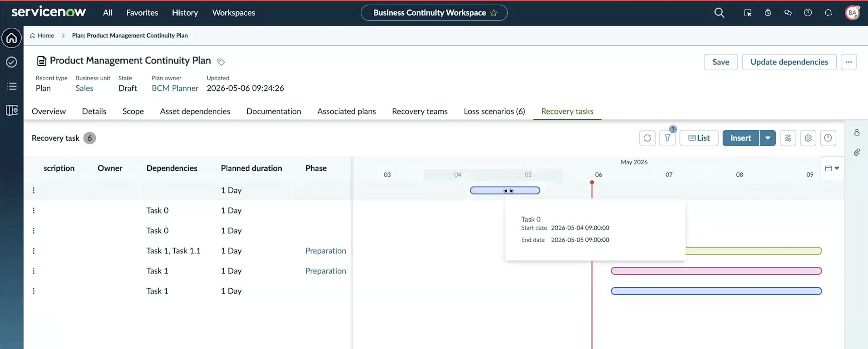The image size is (868, 349).
Task: Open the Sales business unit link
Action: pyautogui.click(x=84, y=88)
